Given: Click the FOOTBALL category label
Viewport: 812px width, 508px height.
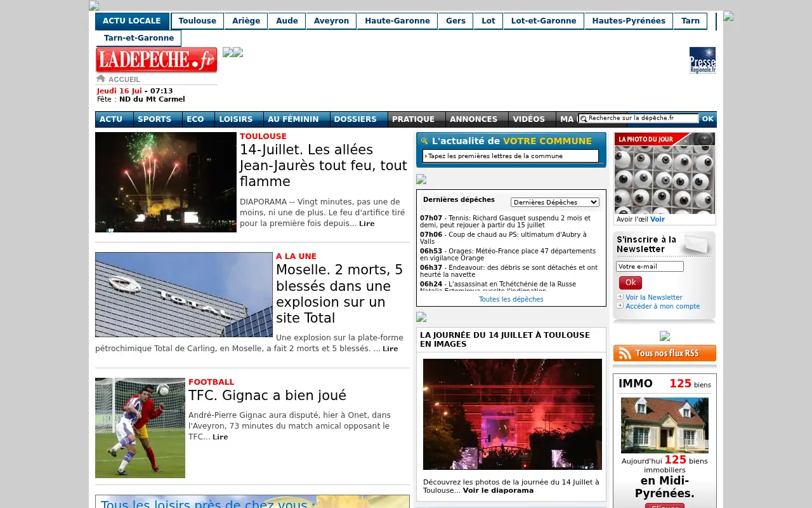Looking at the screenshot, I should [x=211, y=382].
